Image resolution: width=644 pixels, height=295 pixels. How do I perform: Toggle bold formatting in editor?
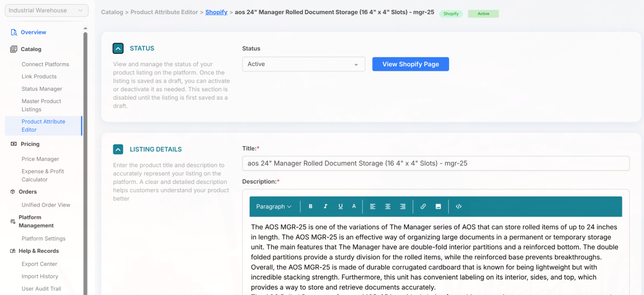pyautogui.click(x=311, y=206)
